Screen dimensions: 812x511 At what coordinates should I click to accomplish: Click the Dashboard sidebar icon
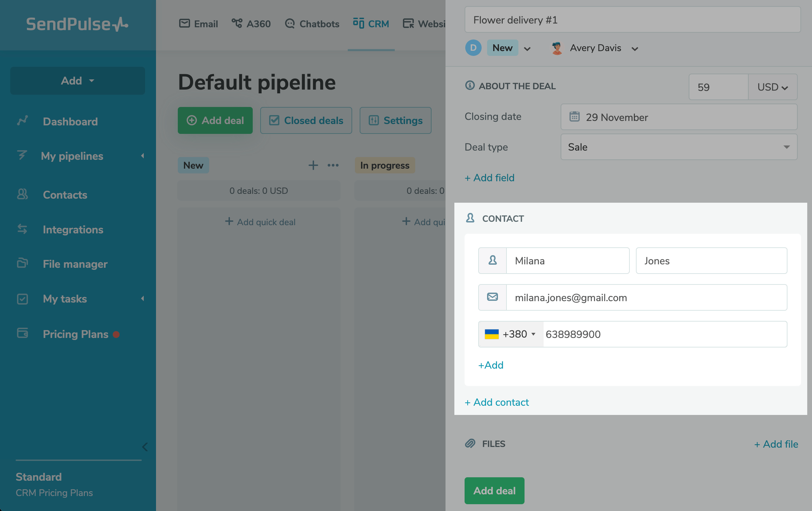tap(22, 121)
